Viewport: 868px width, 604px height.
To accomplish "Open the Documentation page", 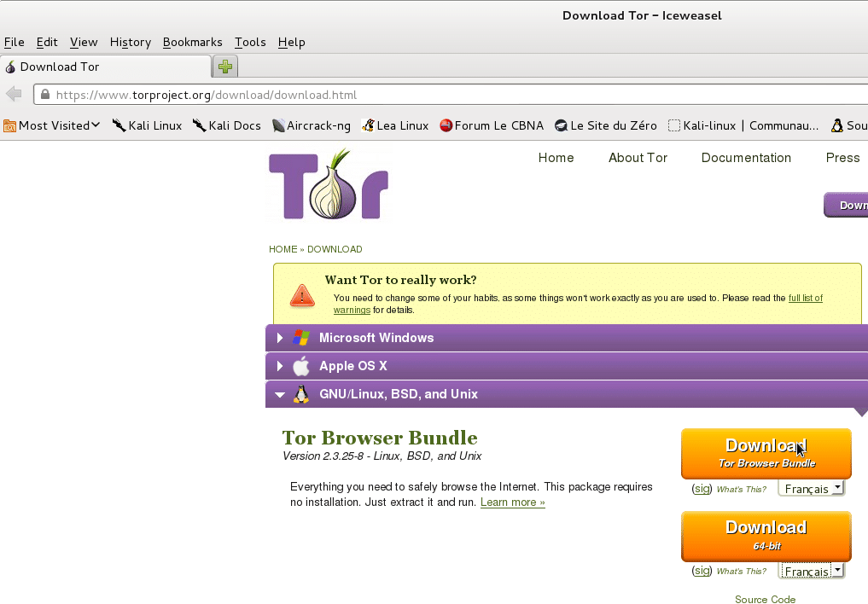I will tap(746, 158).
